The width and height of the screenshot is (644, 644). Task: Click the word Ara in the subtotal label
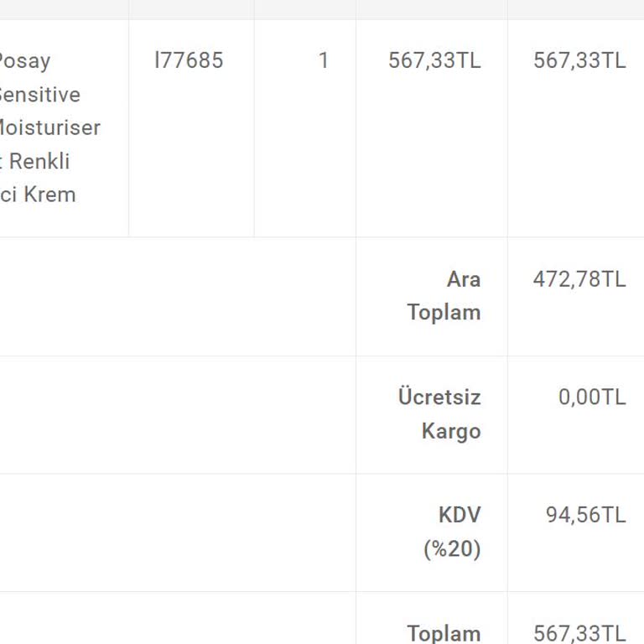463,279
